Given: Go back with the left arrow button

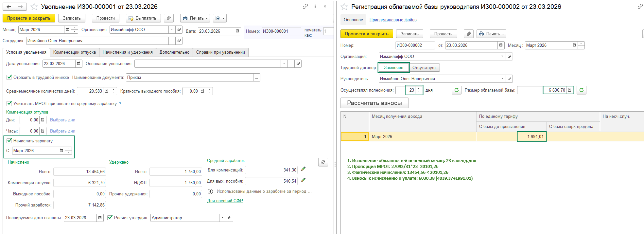Looking at the screenshot, I should click(9, 7).
